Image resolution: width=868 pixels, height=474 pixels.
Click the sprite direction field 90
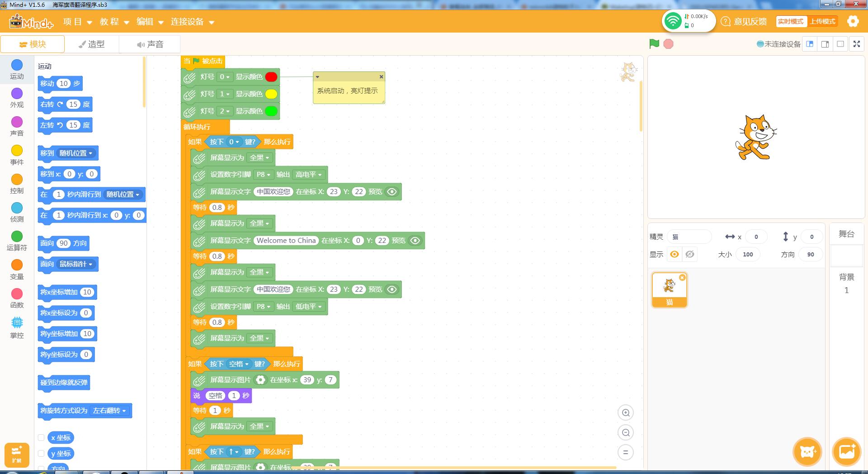(x=810, y=254)
